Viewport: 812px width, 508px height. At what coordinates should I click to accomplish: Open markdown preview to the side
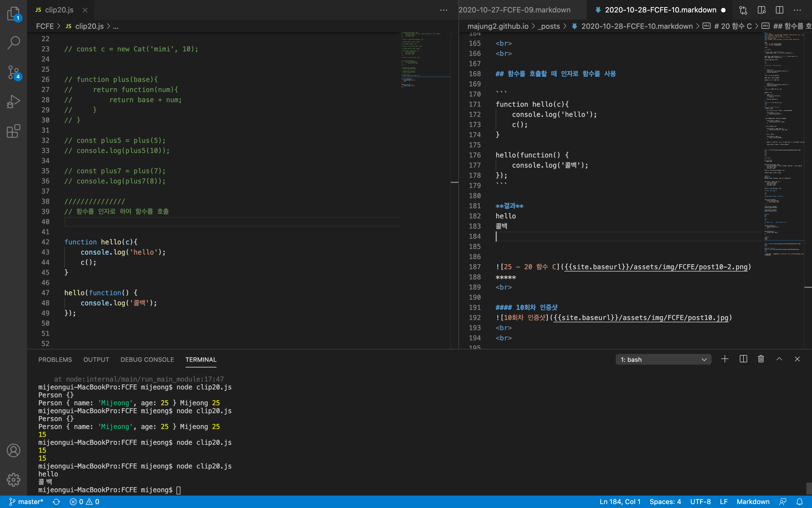point(762,10)
